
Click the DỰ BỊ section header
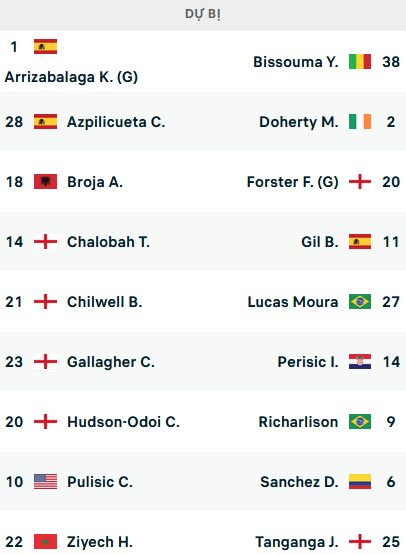coord(203,15)
